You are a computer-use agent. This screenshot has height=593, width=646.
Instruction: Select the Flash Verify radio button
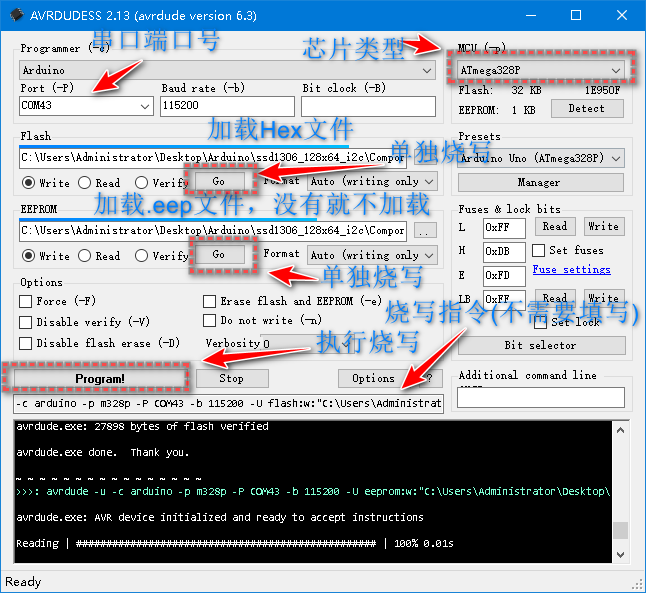point(141,183)
